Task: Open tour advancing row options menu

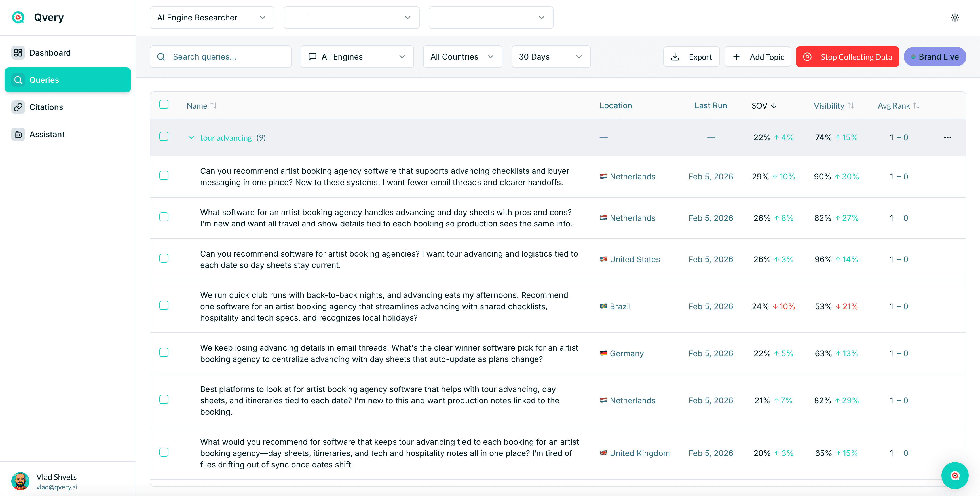Action: click(x=947, y=137)
